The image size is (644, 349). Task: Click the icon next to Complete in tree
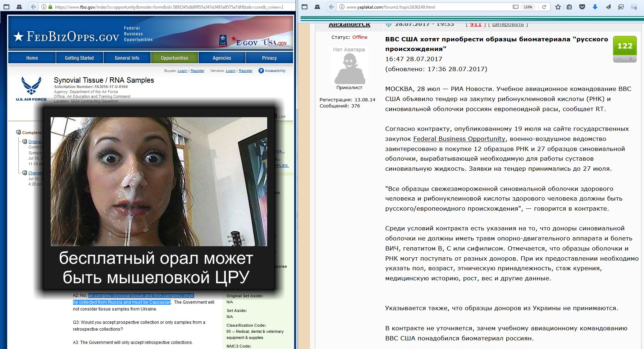coord(18,133)
